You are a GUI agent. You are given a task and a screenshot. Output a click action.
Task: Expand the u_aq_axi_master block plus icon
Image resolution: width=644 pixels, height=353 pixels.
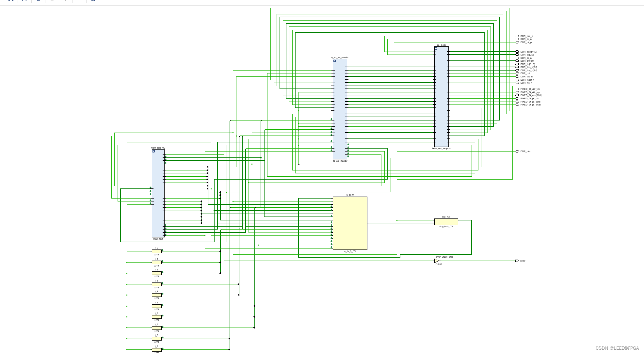[334, 61]
